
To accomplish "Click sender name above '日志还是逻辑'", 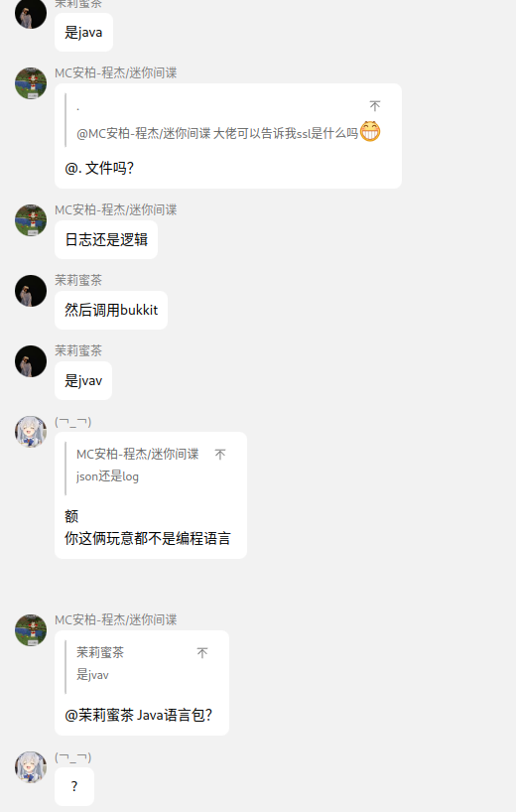I will pos(116,209).
